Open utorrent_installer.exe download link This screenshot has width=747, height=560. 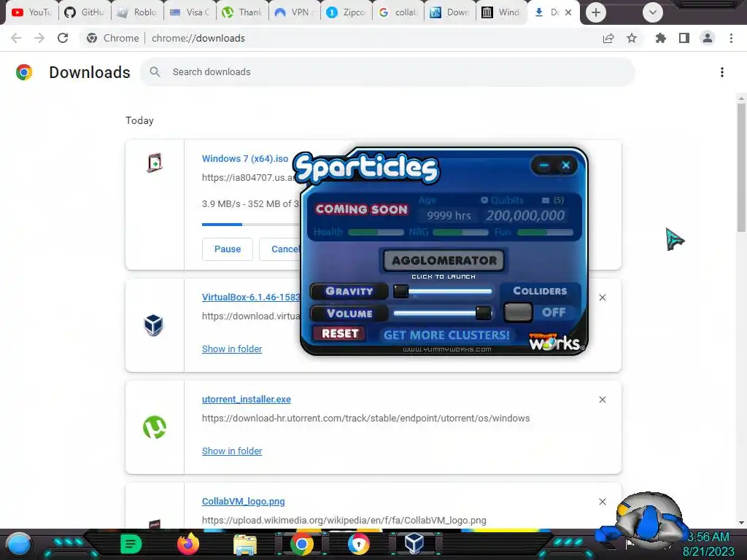(x=247, y=400)
